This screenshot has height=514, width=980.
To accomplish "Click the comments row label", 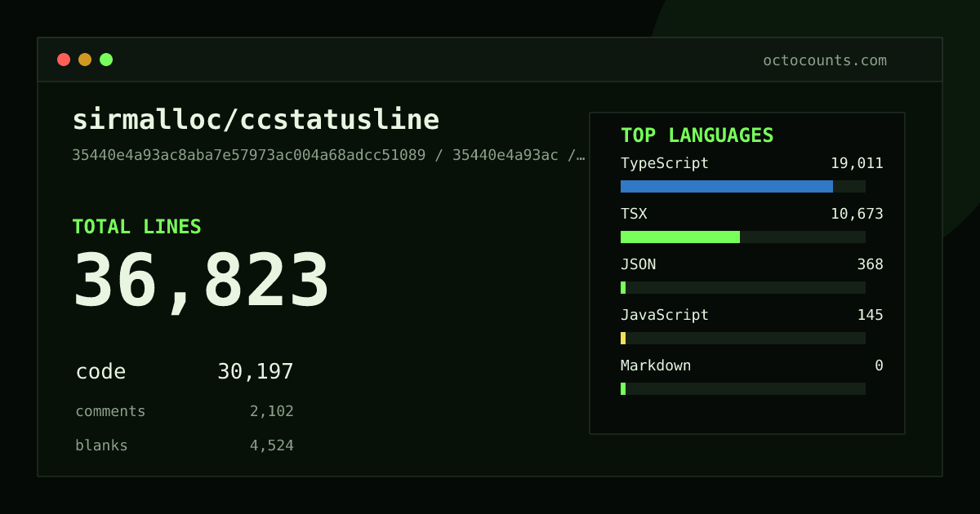I will (110, 411).
